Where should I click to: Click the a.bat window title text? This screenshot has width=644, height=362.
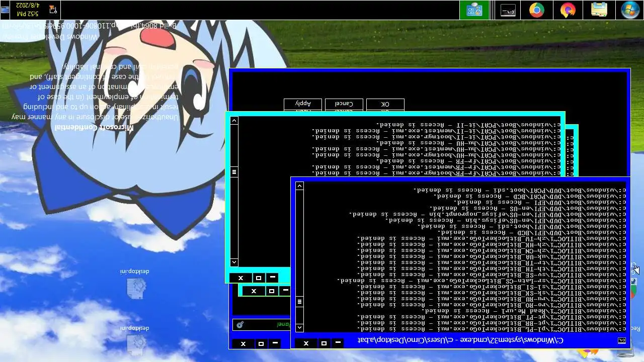[x=460, y=340]
